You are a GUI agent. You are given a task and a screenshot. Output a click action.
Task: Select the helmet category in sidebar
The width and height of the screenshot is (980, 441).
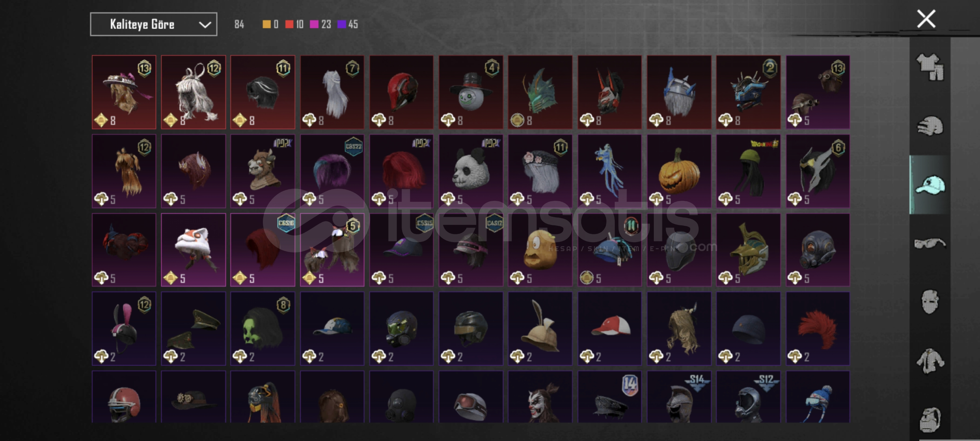click(930, 126)
